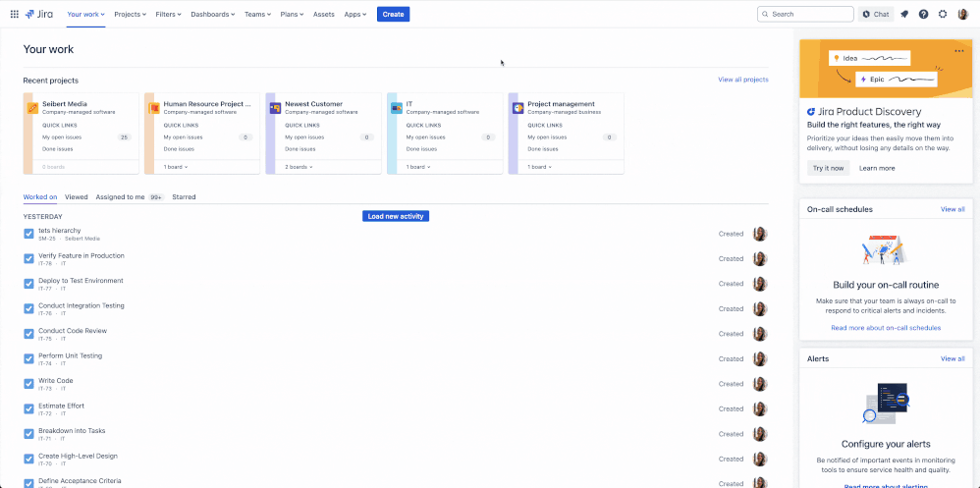Open Done issues on the IT card

click(x=420, y=149)
